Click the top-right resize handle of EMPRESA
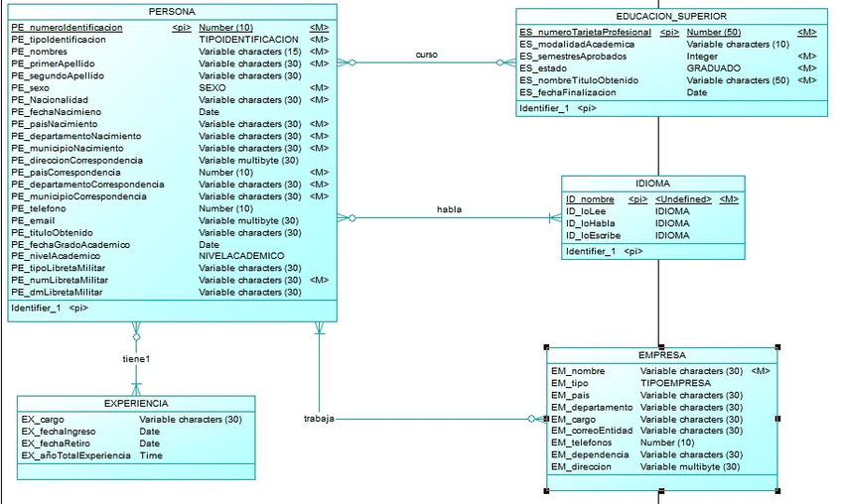The image size is (842, 504). (x=778, y=347)
